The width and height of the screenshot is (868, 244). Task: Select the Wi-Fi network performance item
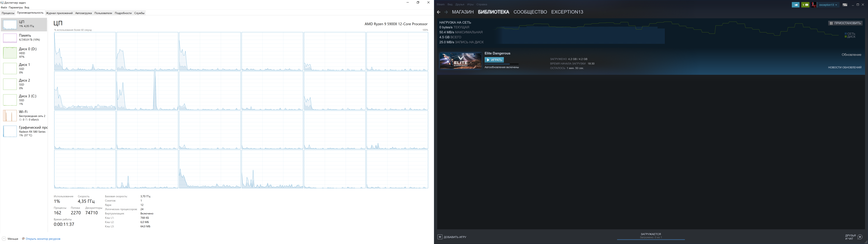(24, 116)
